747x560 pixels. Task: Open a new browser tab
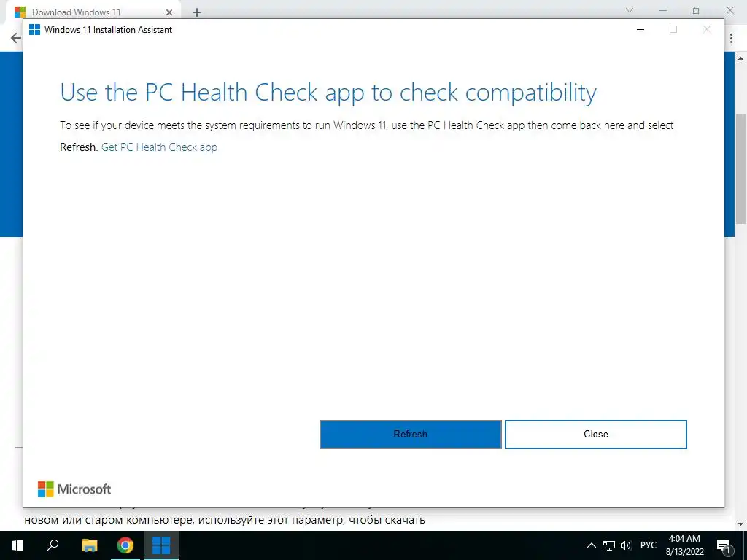pos(197,12)
